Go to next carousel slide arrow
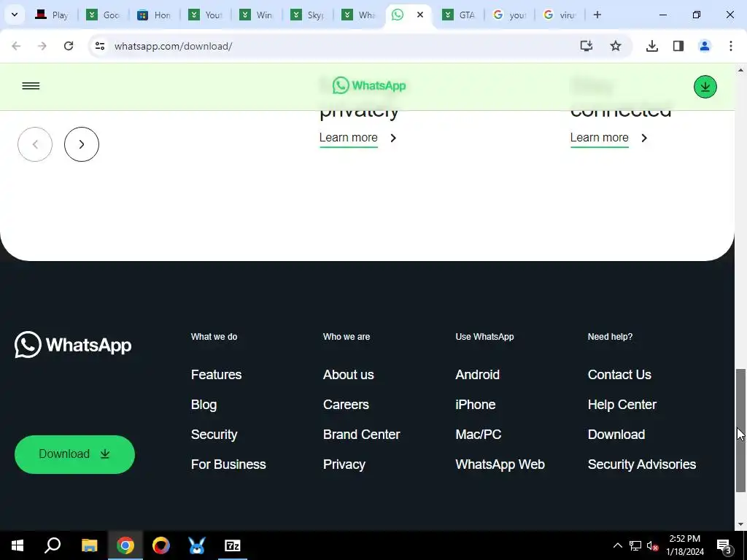The height and width of the screenshot is (560, 747). tap(82, 144)
